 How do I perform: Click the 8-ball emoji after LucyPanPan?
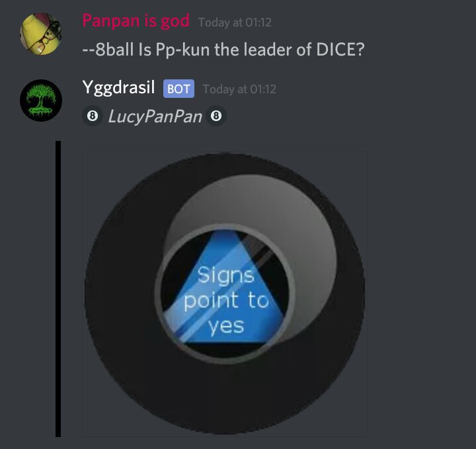point(216,116)
